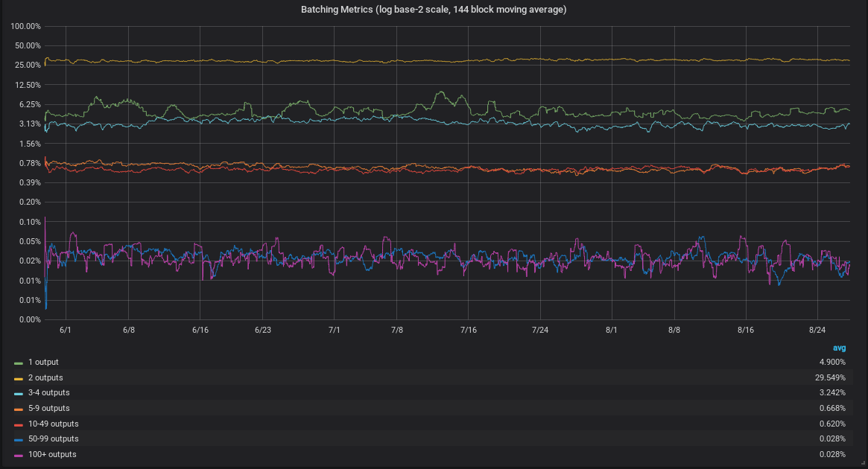
Task: Click the light blue 3-4 outputs color swatch
Action: [x=19, y=394]
